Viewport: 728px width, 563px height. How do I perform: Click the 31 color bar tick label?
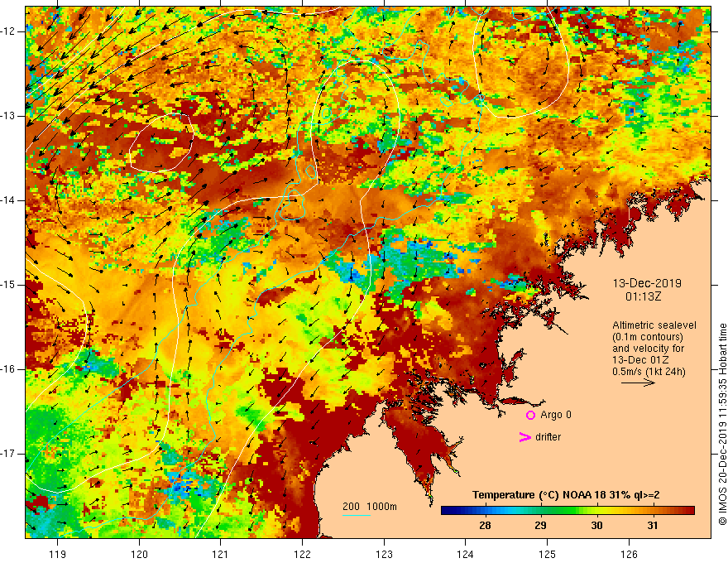click(x=653, y=526)
